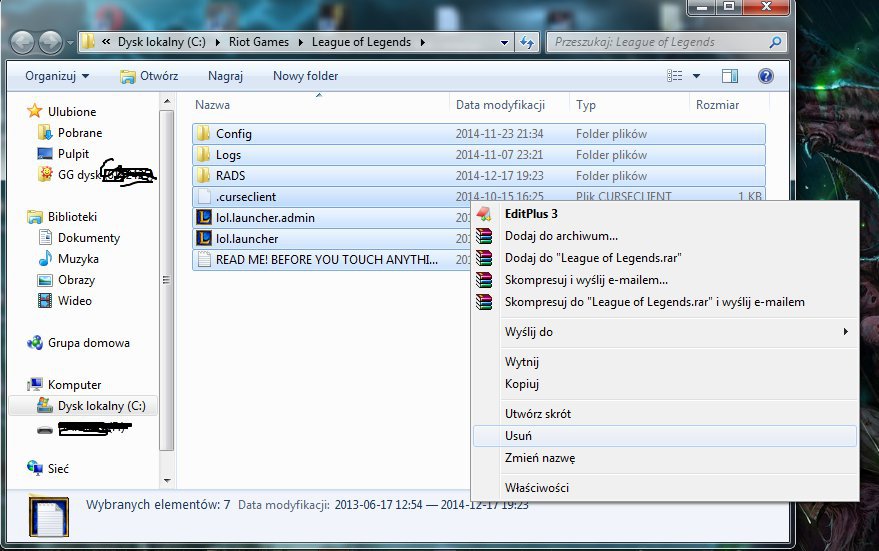Click Dysk lokalny (C:) in breadcrumb
Viewport: 879px width, 551px height.
[161, 42]
